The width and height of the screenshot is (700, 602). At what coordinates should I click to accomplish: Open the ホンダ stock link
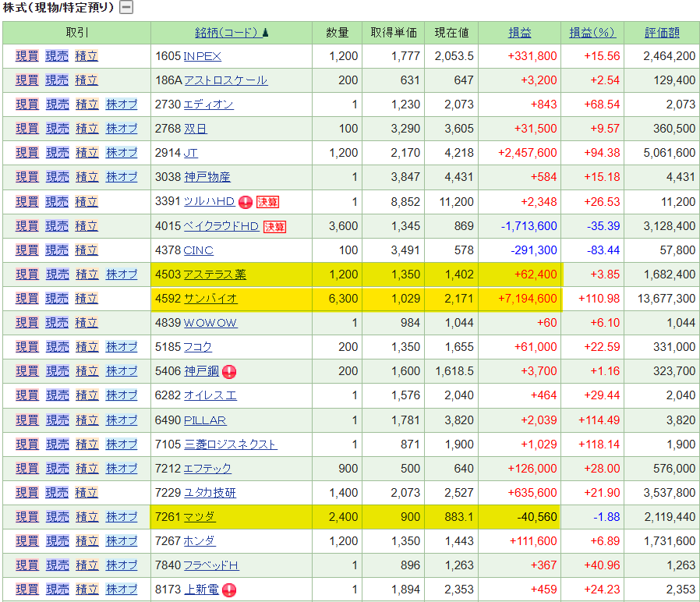[200, 541]
